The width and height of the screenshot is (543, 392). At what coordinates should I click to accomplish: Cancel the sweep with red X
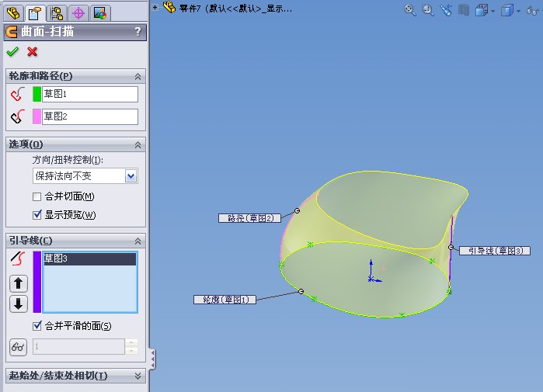tap(32, 52)
